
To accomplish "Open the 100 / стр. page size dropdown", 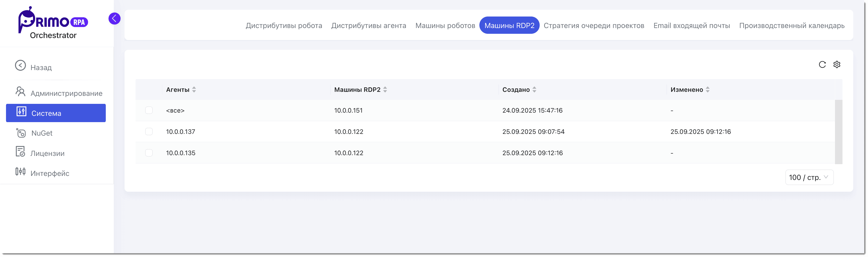I will point(809,177).
